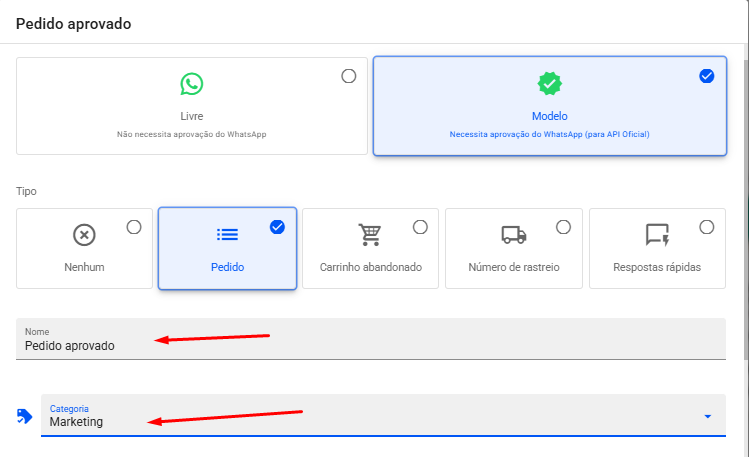This screenshot has height=457, width=749.
Task: Select the Modelo checked radio button
Action: pos(707,76)
